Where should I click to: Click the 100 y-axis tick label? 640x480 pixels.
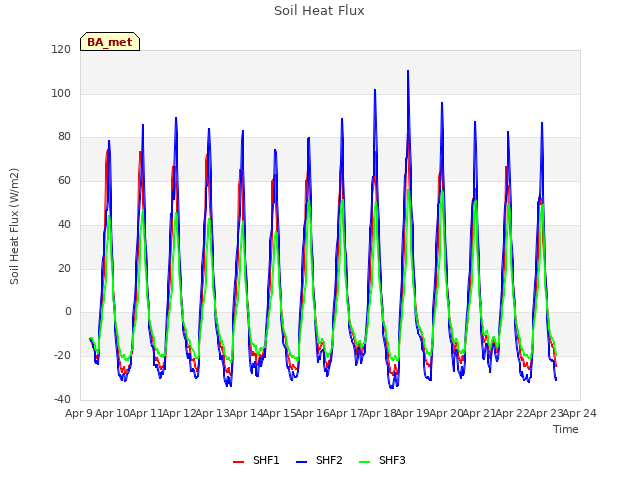(61, 93)
